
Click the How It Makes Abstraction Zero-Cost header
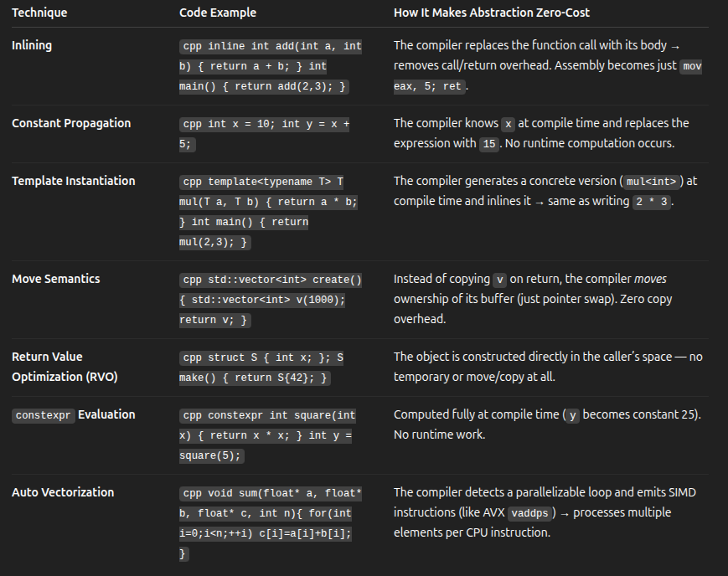coord(492,13)
